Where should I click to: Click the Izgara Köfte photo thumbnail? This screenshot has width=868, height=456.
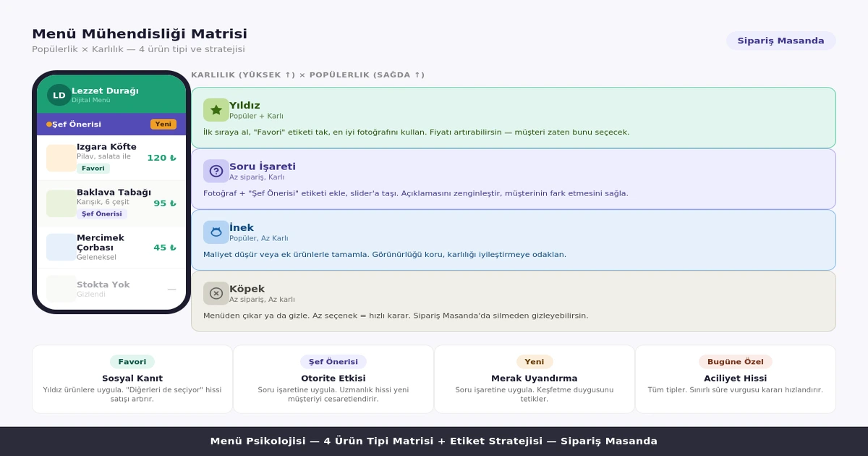point(59,157)
